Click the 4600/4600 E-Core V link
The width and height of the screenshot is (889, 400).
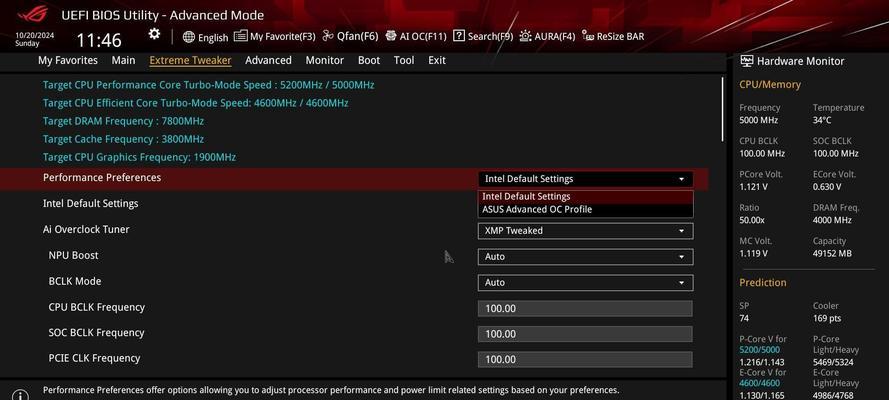pyautogui.click(x=759, y=383)
